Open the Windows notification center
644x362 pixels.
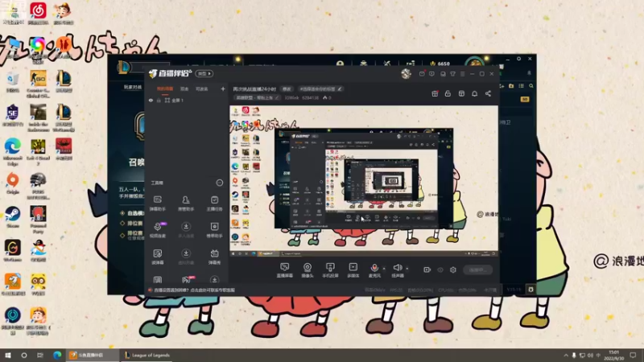[x=633, y=356]
